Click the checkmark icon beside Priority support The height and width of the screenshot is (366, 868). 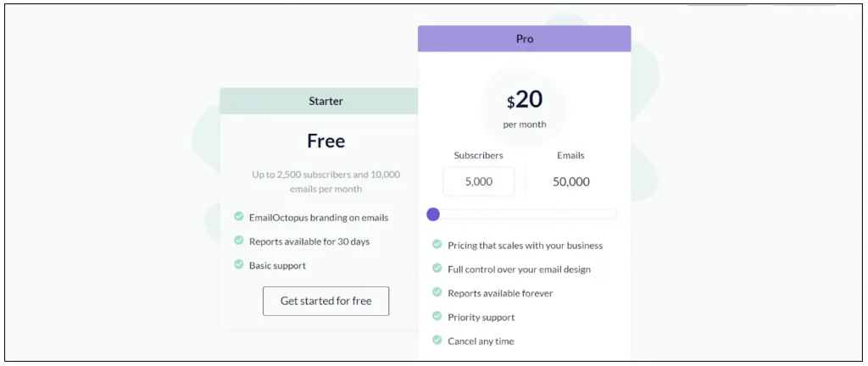click(437, 316)
